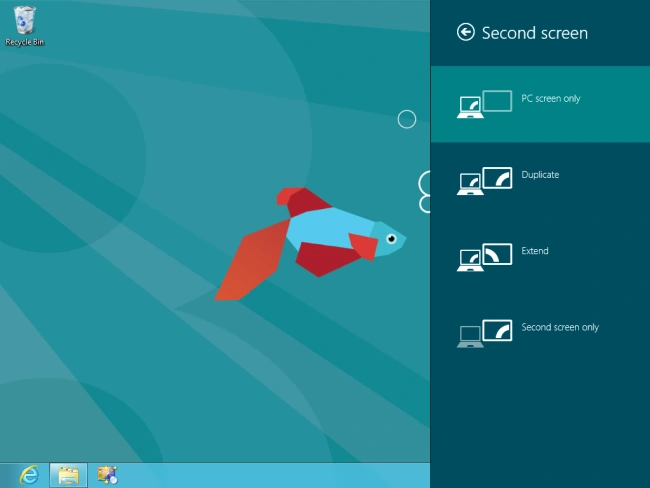Open the Recycle Bin desktop icon
The height and width of the screenshot is (488, 650).
click(24, 26)
